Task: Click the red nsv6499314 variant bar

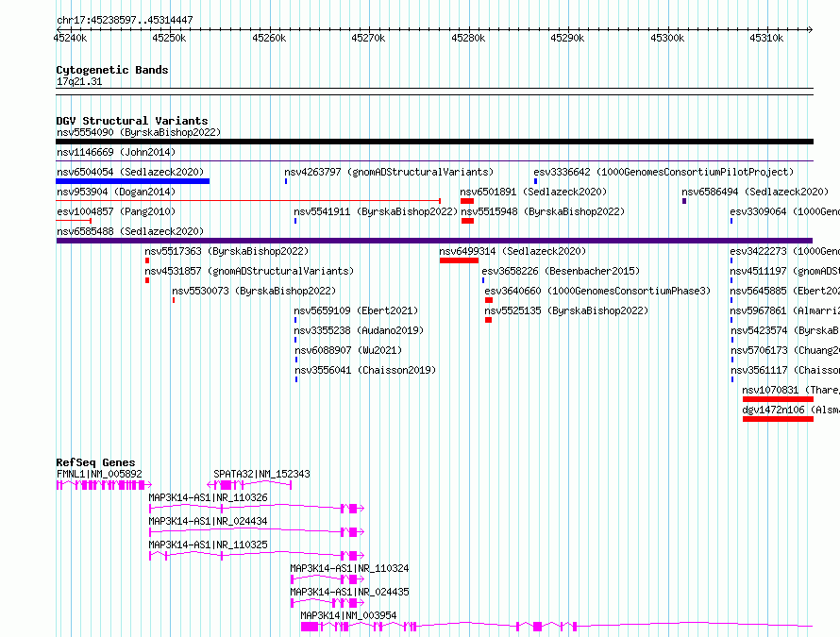Action: click(x=459, y=260)
